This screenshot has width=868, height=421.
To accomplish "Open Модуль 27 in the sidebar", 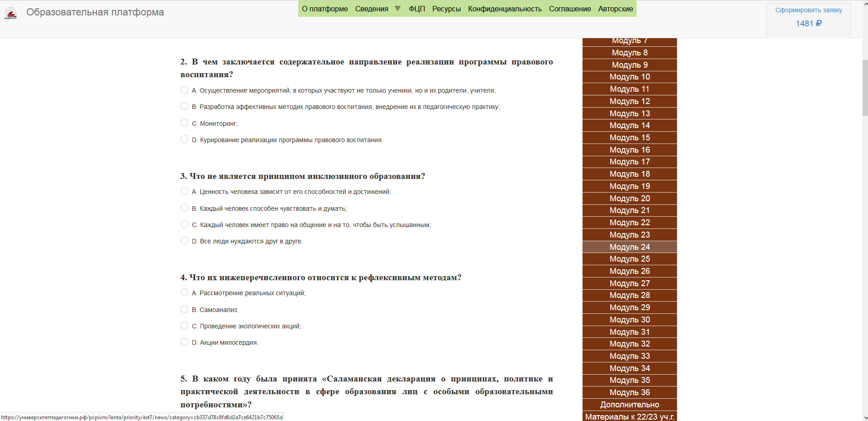I will (629, 283).
